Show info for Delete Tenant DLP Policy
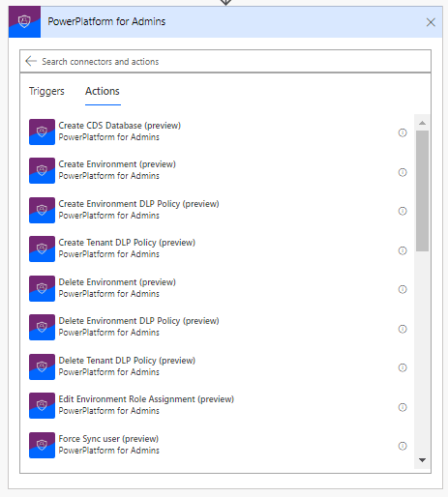The width and height of the screenshot is (448, 497). pos(403,367)
